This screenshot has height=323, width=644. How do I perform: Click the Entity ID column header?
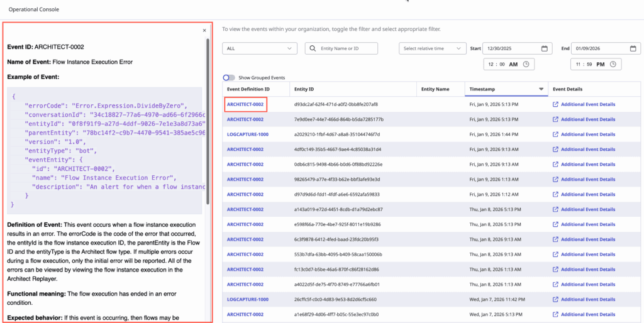[304, 89]
